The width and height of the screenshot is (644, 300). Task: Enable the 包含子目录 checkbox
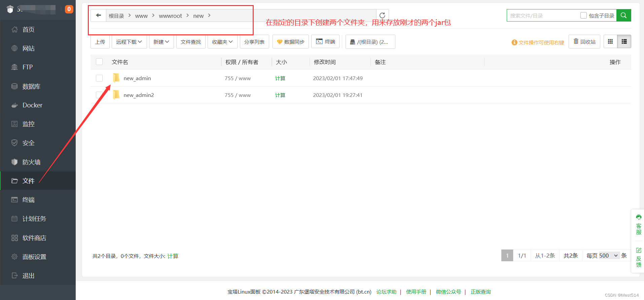tap(584, 15)
